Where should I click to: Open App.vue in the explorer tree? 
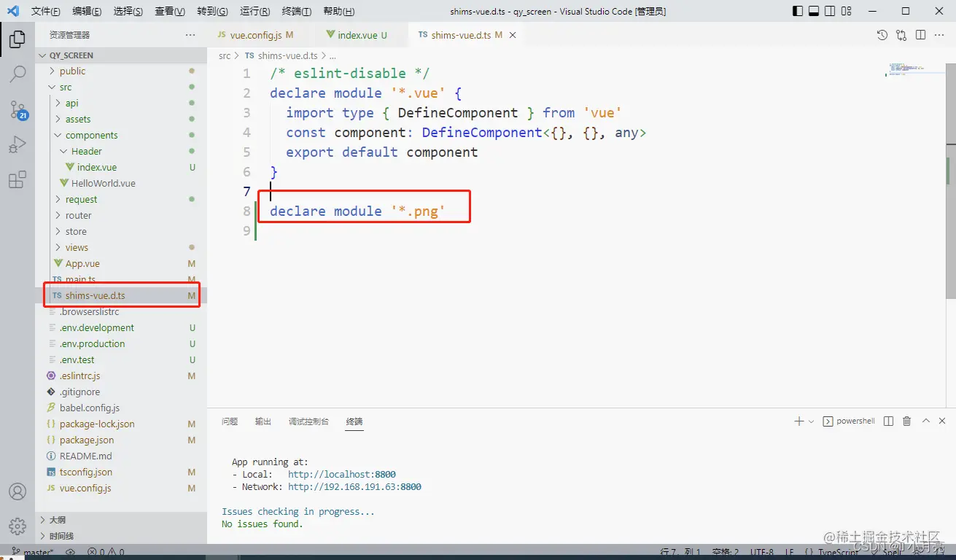(x=82, y=263)
